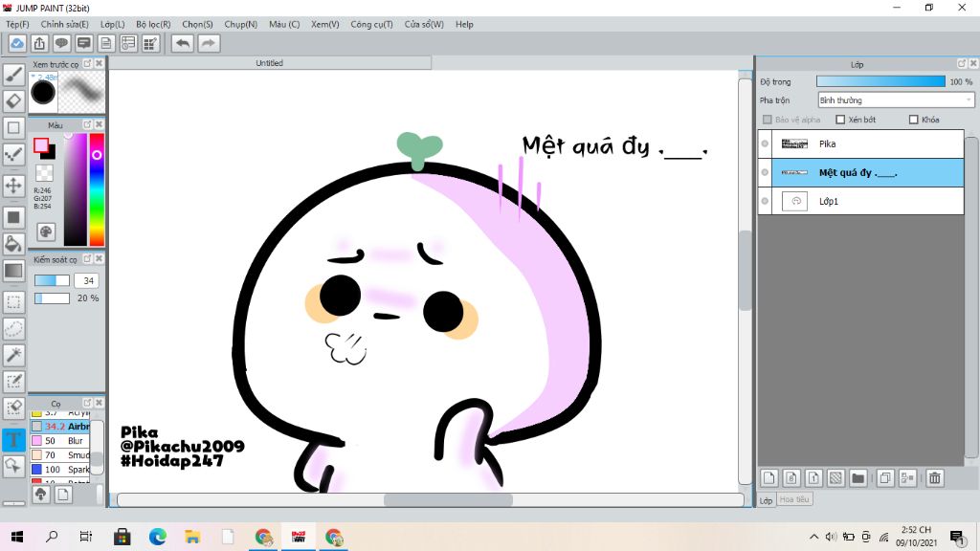Toggle visibility of Pika layer
The height and width of the screenshot is (551, 980).
point(765,143)
